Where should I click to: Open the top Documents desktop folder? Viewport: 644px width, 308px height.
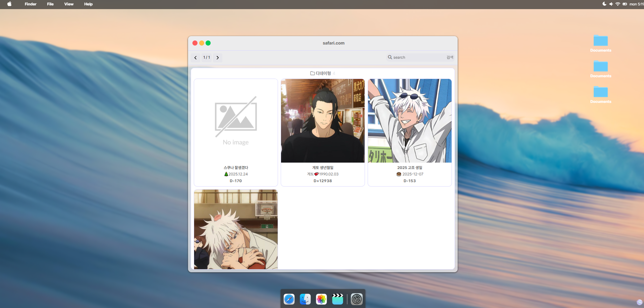pyautogui.click(x=601, y=43)
